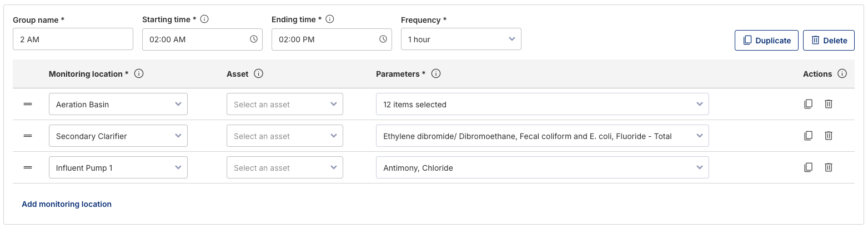Click the info icon next to Starting time

[204, 19]
